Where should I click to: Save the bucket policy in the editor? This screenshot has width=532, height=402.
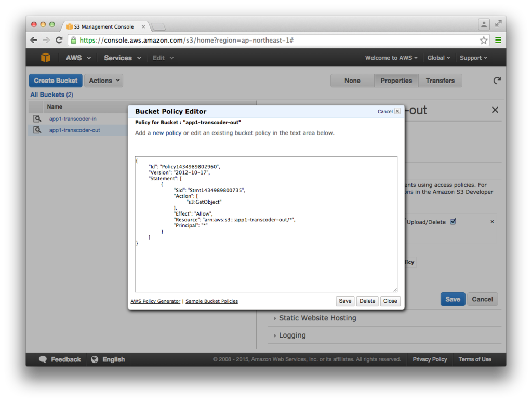point(344,301)
